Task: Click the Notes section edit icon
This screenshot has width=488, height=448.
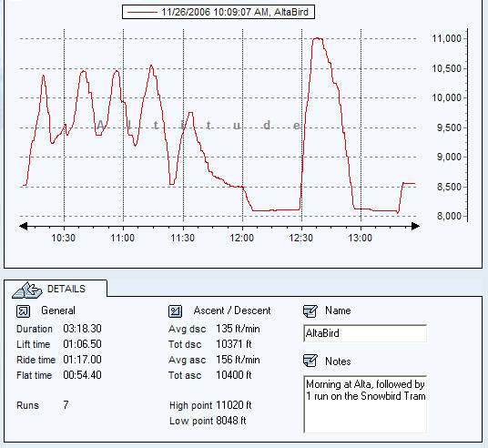Action: click(310, 361)
